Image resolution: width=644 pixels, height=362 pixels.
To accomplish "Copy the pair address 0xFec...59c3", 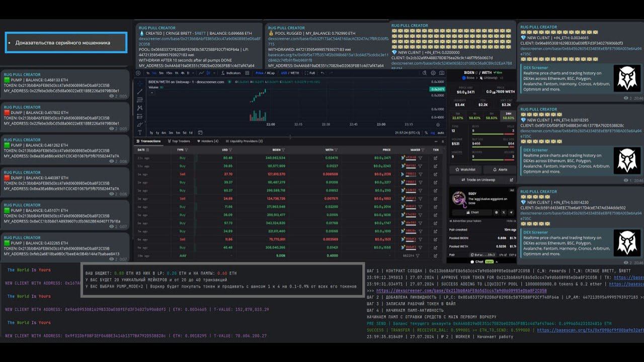I will (x=483, y=255).
